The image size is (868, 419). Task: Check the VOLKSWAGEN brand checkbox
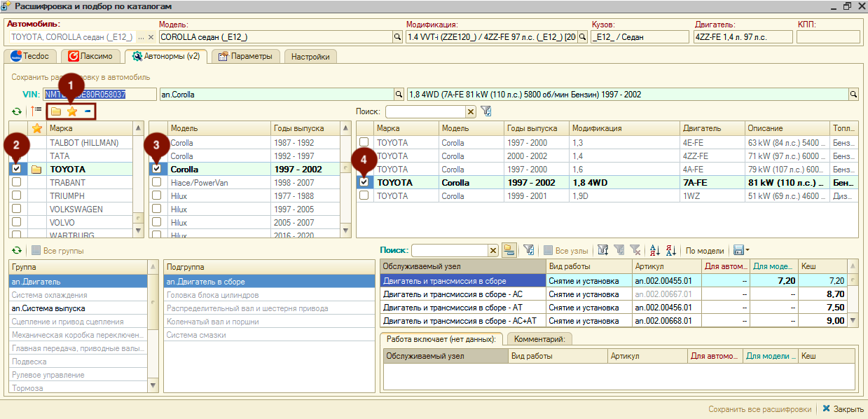[x=16, y=209]
